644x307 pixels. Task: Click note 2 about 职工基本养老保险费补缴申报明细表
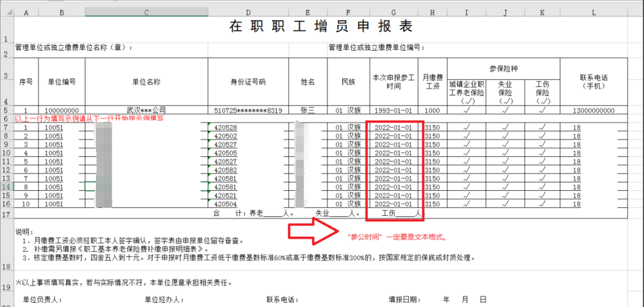click(116, 249)
